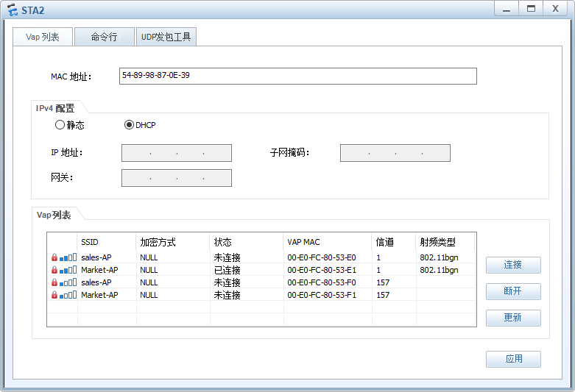Click the VAP MAC column header
575x392 pixels.
tap(328, 242)
